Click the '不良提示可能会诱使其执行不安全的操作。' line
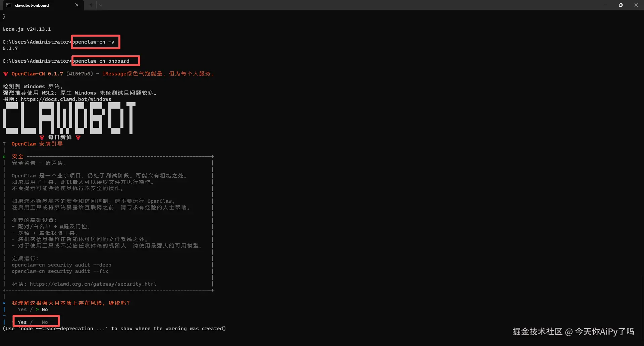The width and height of the screenshot is (644, 346). (68, 188)
